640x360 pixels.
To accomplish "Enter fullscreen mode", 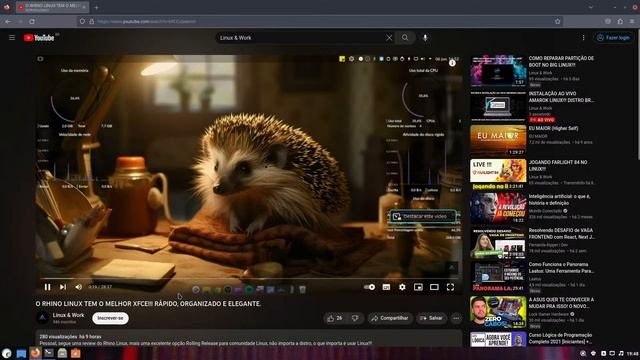I will click(450, 287).
